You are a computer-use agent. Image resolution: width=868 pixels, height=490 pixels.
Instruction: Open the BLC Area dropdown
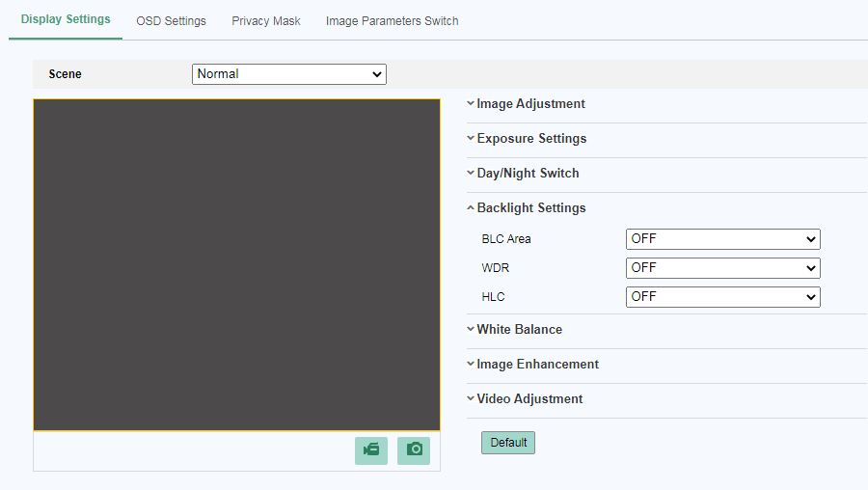tap(722, 239)
